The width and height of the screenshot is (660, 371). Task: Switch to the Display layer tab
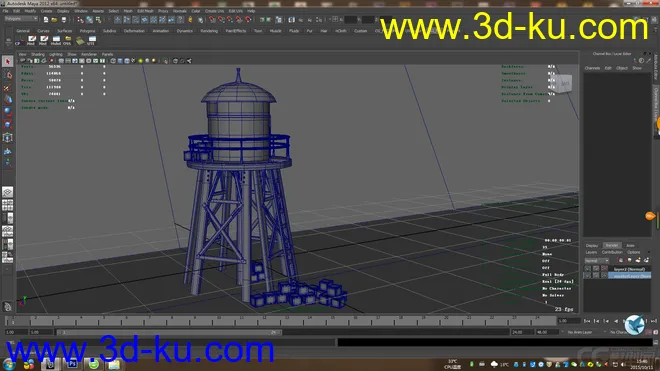coord(592,246)
